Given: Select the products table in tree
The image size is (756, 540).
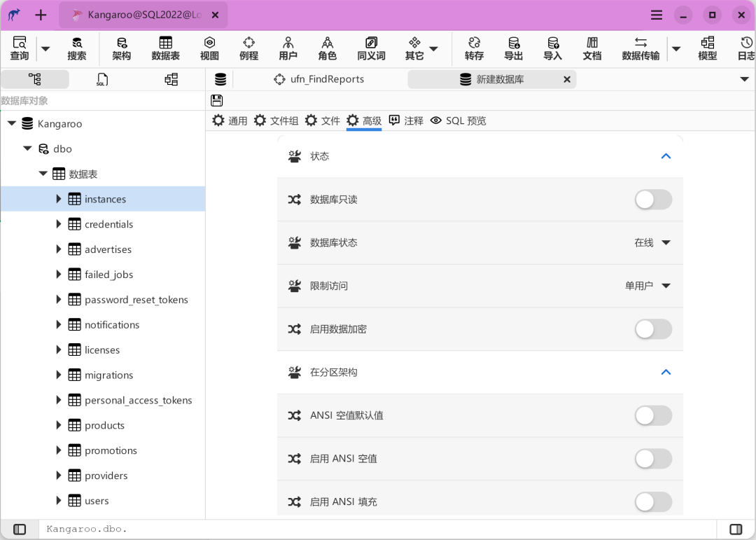Looking at the screenshot, I should 104,425.
